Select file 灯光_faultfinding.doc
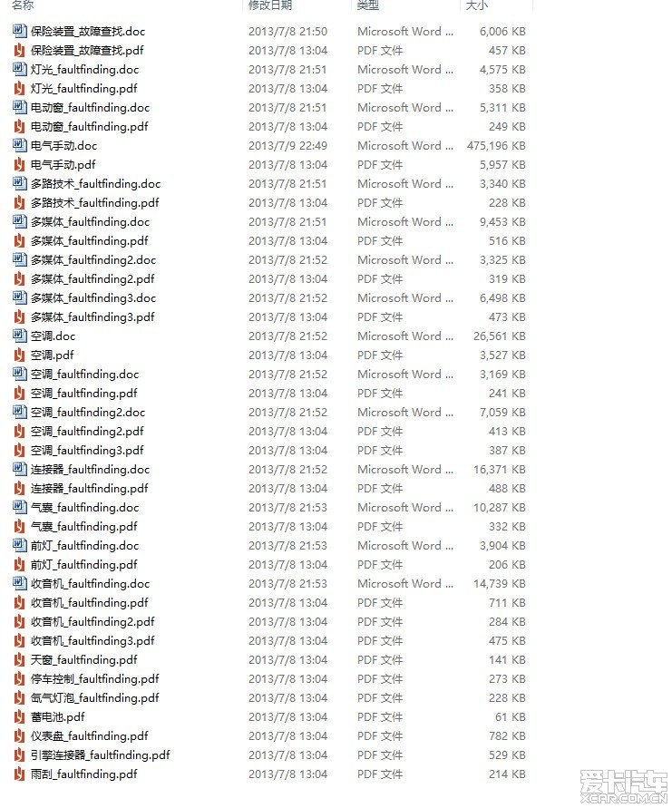 84,69
